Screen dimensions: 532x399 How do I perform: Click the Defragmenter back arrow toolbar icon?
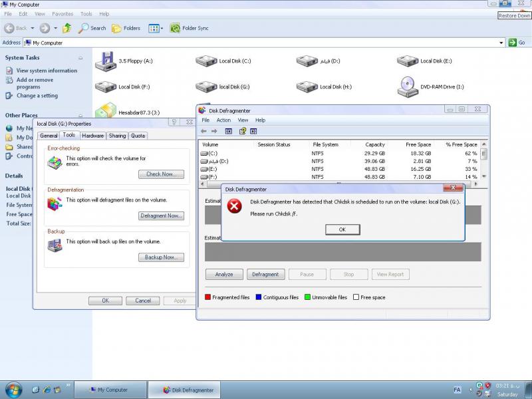pos(203,131)
